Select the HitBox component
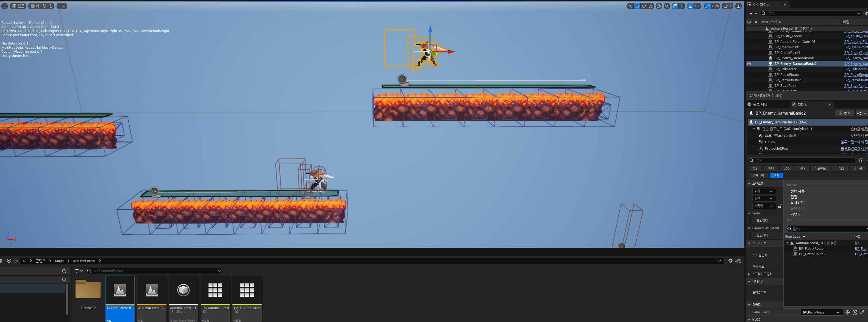868x322 pixels. point(770,142)
